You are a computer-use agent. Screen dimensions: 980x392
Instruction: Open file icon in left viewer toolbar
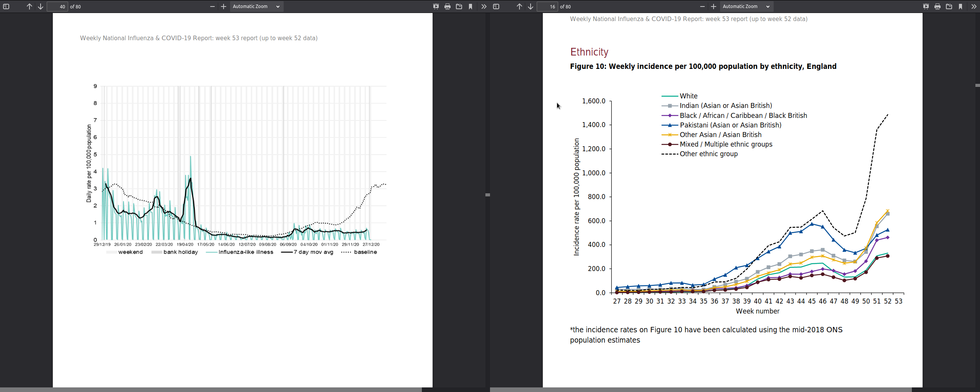tap(459, 7)
